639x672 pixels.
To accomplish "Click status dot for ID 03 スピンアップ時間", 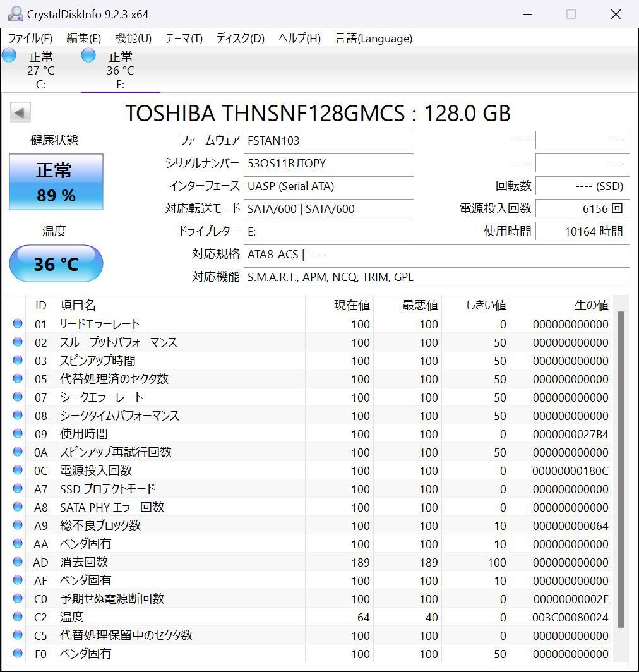I will click(x=18, y=360).
